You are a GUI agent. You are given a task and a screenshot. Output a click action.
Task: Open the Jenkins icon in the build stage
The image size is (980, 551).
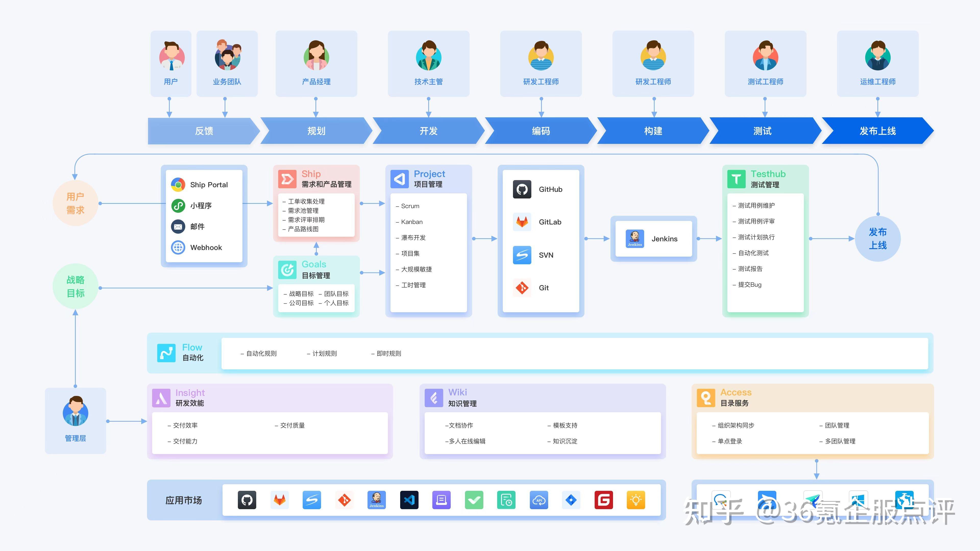click(x=635, y=239)
